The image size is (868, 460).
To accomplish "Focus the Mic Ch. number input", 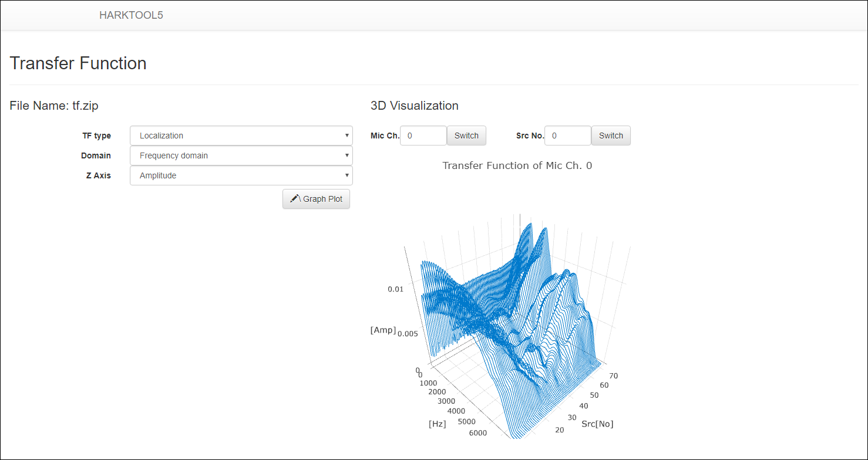I will pos(423,136).
